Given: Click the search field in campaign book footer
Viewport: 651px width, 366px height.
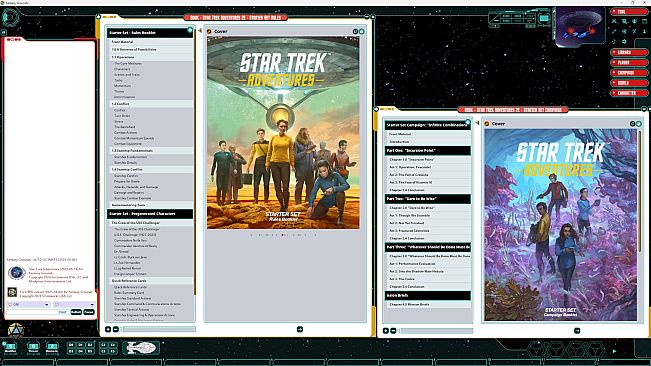Looking at the screenshot, I should coord(436,331).
